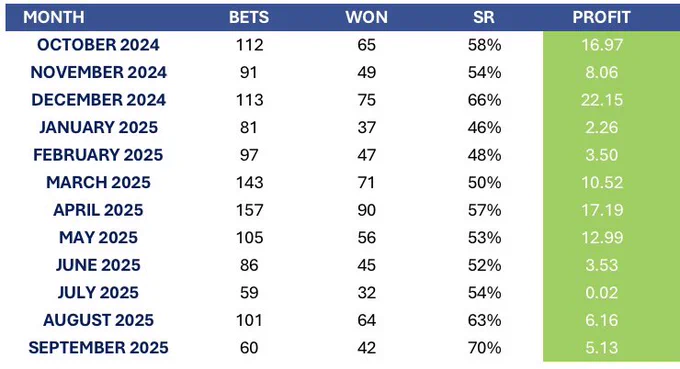
Task: Select the NOVEMBER 2024 row label
Action: (98, 72)
